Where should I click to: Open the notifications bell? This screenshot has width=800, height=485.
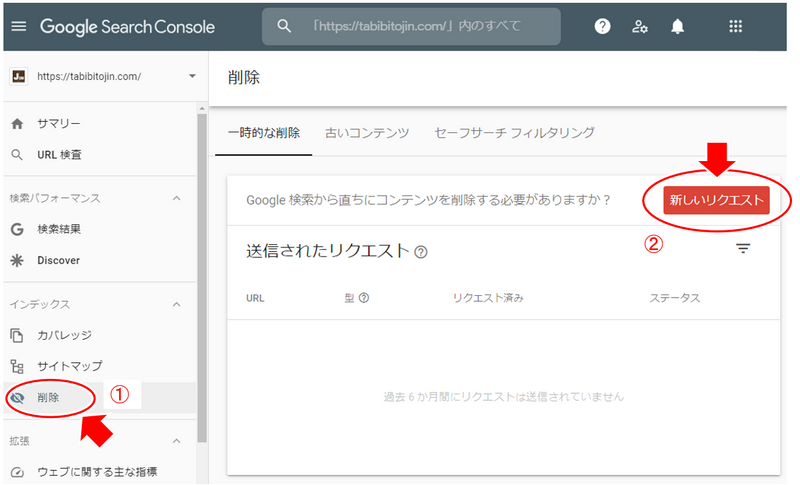[x=678, y=26]
